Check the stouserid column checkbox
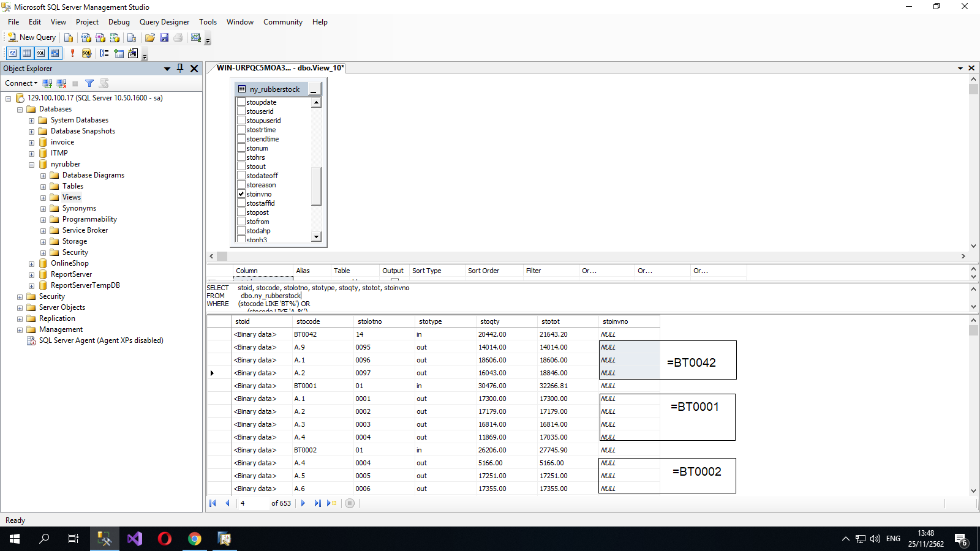 click(x=241, y=111)
